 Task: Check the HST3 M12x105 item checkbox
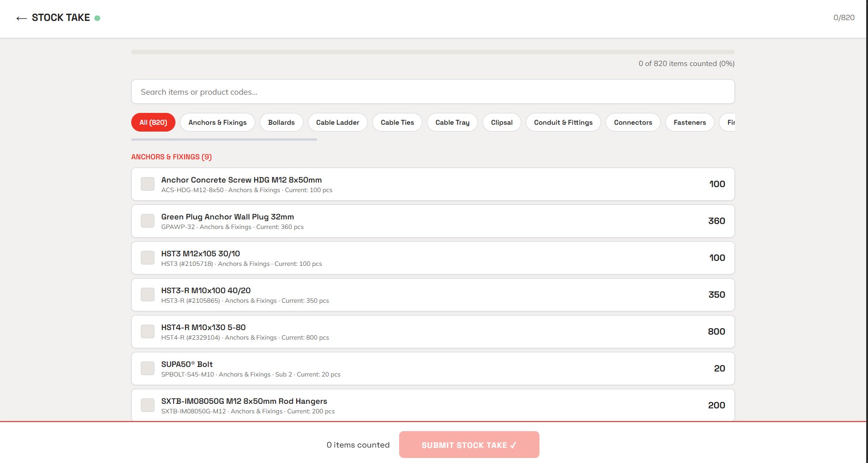coord(147,258)
